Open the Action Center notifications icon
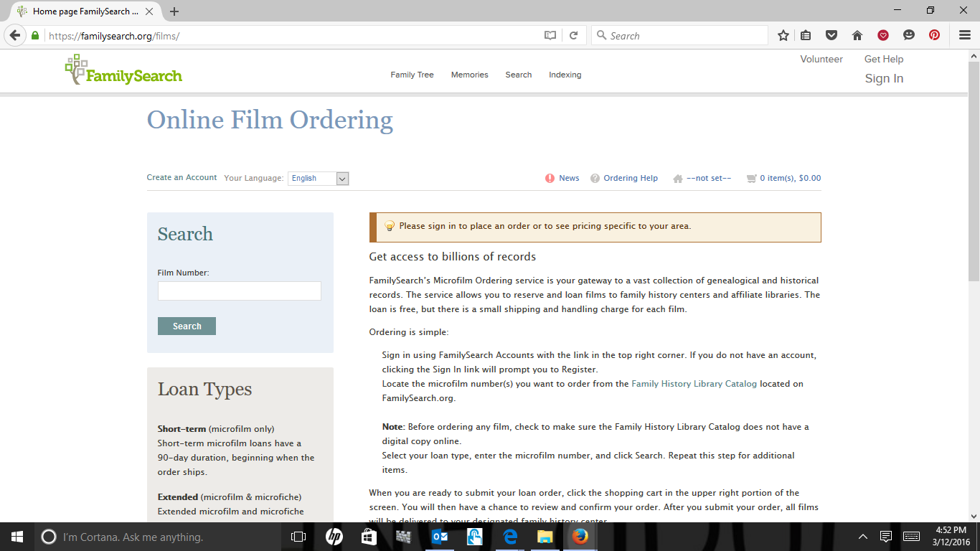Viewport: 980px width, 551px height. click(x=886, y=537)
